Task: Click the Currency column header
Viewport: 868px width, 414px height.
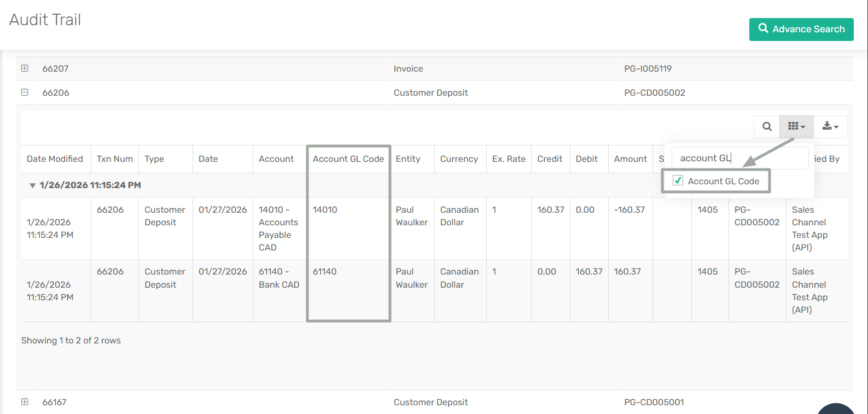Action: pyautogui.click(x=459, y=159)
